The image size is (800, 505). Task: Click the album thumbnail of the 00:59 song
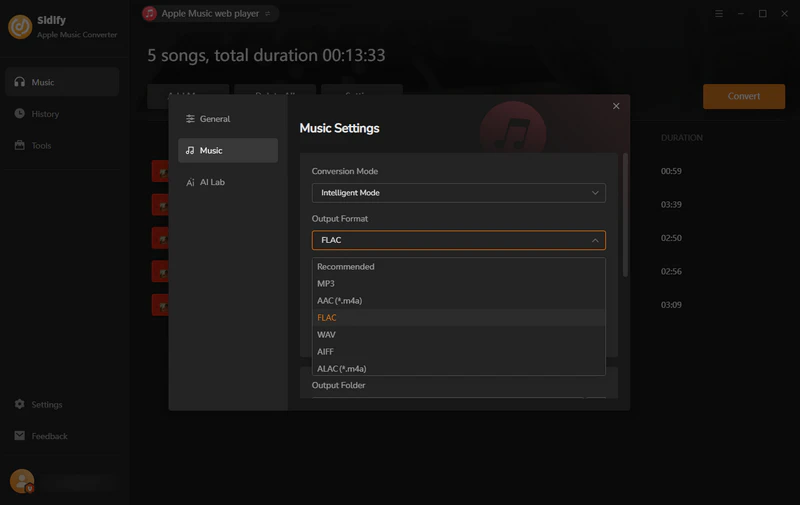click(x=160, y=171)
